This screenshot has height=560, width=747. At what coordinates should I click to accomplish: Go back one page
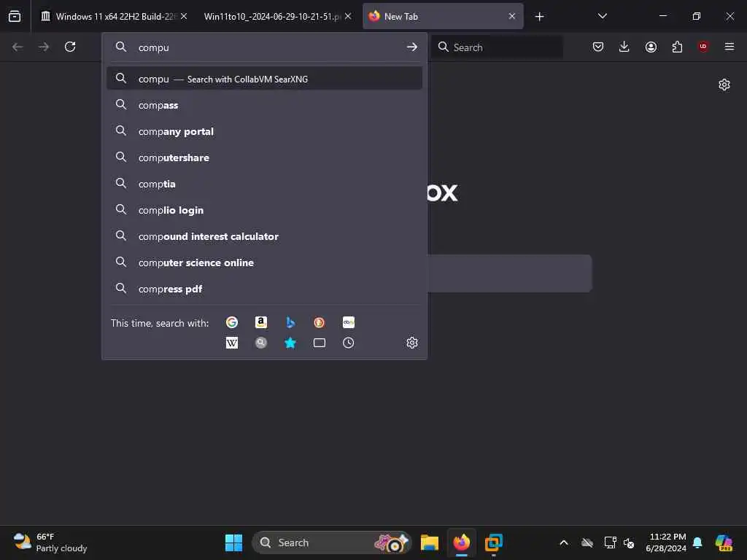pos(18,47)
